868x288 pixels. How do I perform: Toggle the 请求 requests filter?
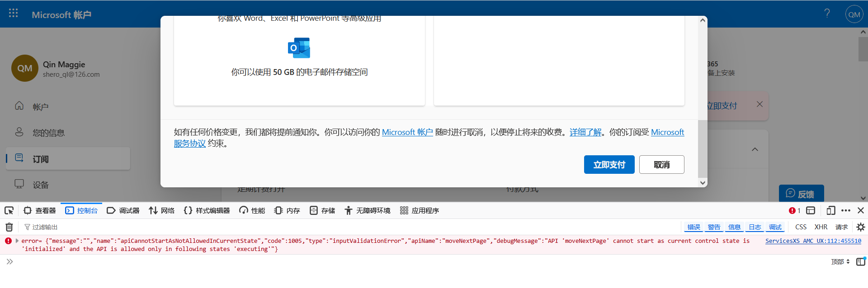tap(841, 227)
